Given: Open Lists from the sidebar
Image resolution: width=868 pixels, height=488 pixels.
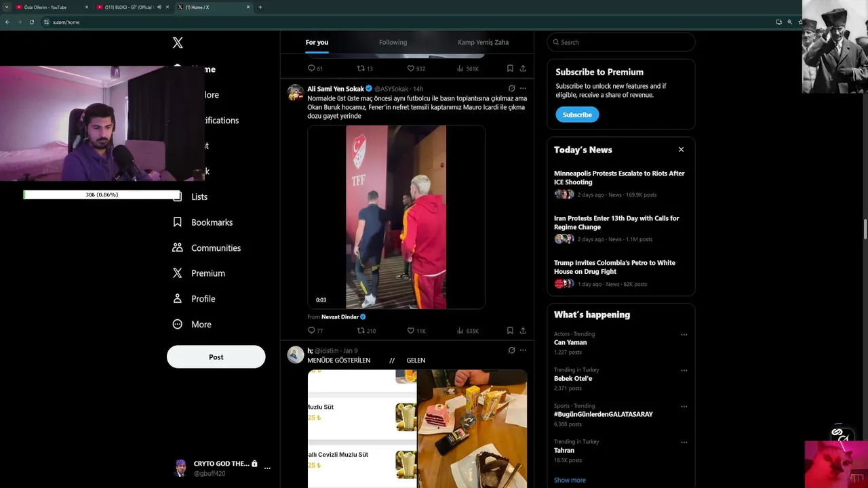Looking at the screenshot, I should 199,197.
